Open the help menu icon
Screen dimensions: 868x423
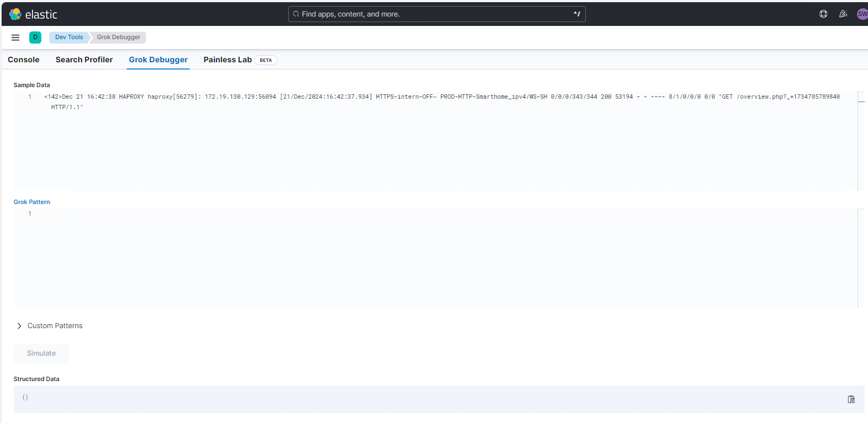click(823, 14)
